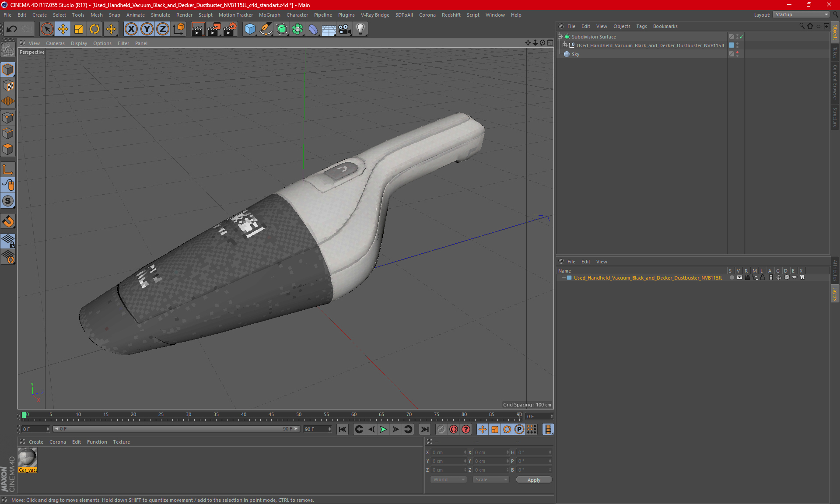Viewport: 840px width, 504px height.
Task: Click the Apply button
Action: coord(534,479)
